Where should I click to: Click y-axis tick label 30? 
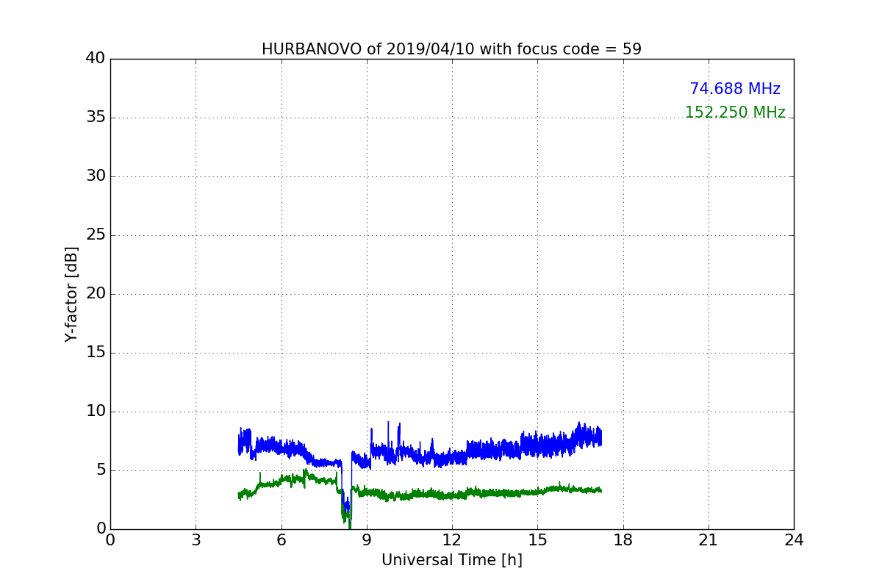point(96,176)
